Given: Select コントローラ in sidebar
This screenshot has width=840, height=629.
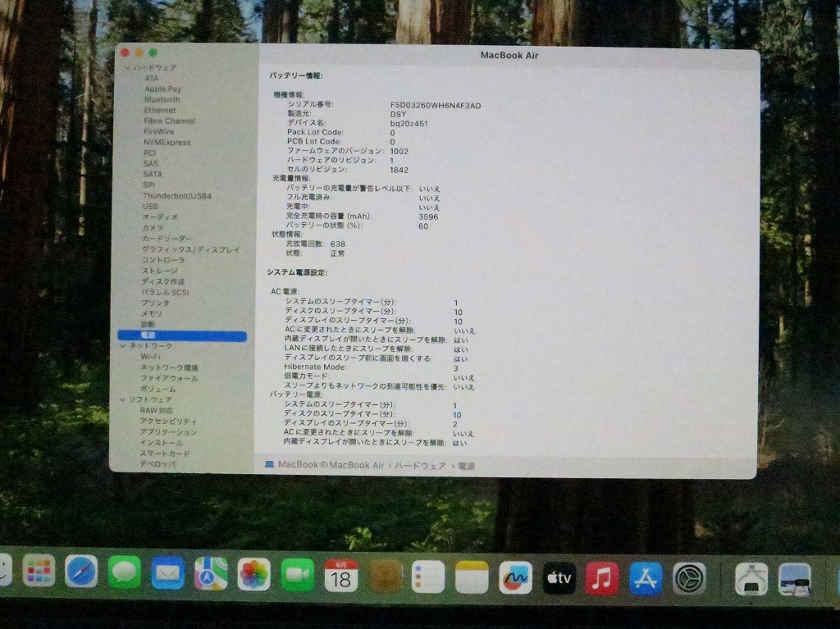Looking at the screenshot, I should 163,260.
